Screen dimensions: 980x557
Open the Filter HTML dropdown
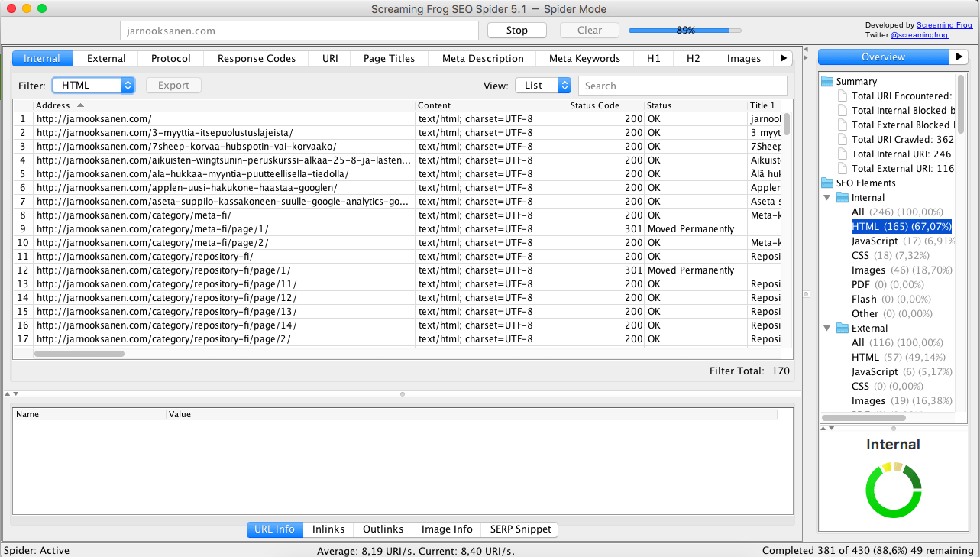(93, 86)
